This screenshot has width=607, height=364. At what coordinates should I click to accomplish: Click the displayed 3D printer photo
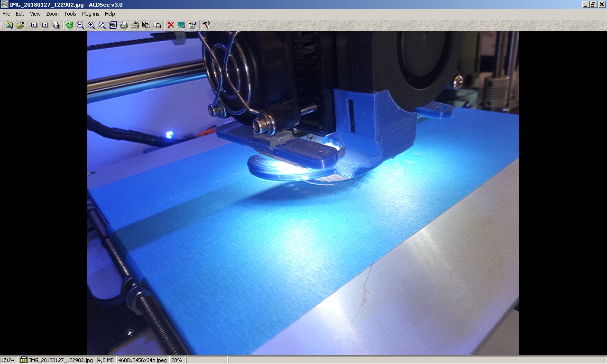pyautogui.click(x=303, y=193)
